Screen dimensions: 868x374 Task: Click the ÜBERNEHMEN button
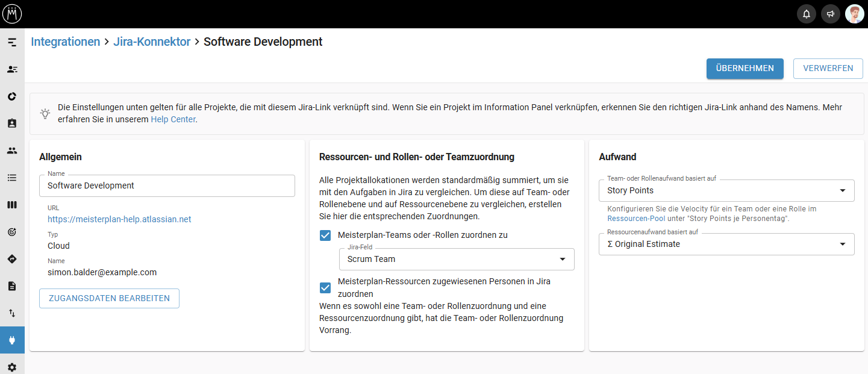click(745, 69)
